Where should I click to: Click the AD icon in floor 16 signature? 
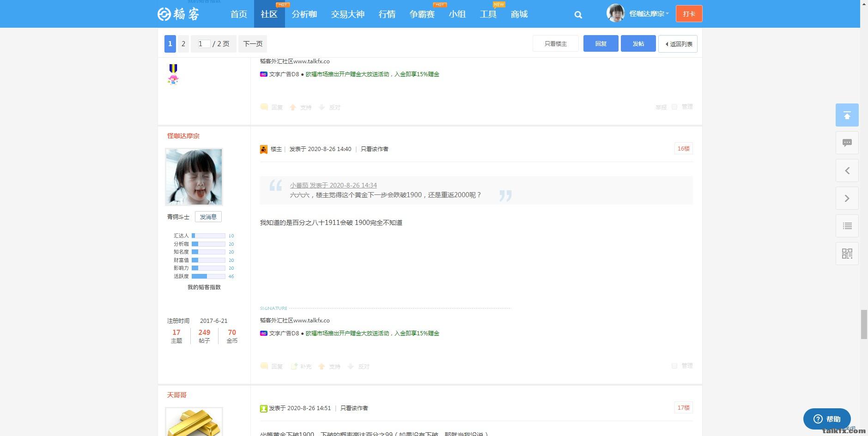(264, 333)
